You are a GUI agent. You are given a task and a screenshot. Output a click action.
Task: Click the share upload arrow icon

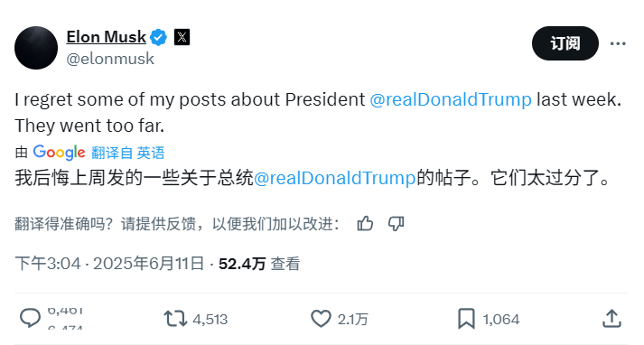coord(611,319)
